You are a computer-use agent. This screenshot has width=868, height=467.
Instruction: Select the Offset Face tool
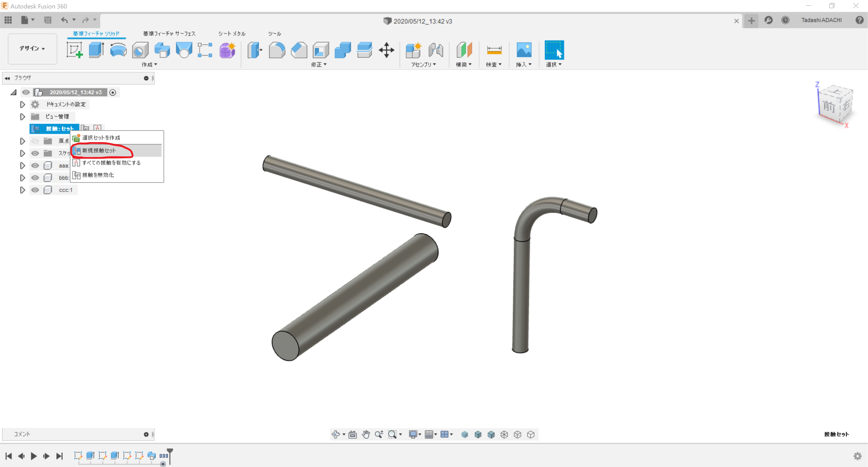click(364, 50)
